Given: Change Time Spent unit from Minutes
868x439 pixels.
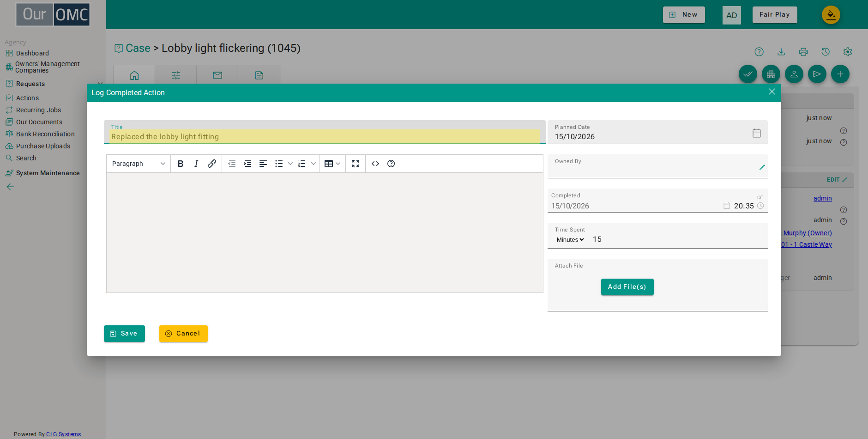Looking at the screenshot, I should [570, 239].
